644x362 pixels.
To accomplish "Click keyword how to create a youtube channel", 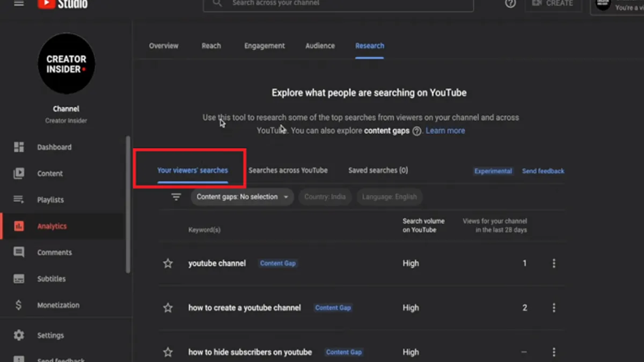I will click(245, 308).
